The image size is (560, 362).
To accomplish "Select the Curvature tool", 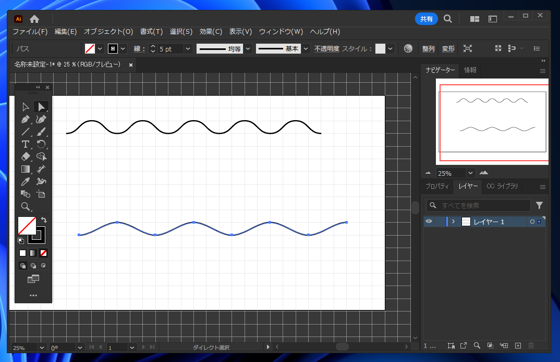I will tap(41, 119).
